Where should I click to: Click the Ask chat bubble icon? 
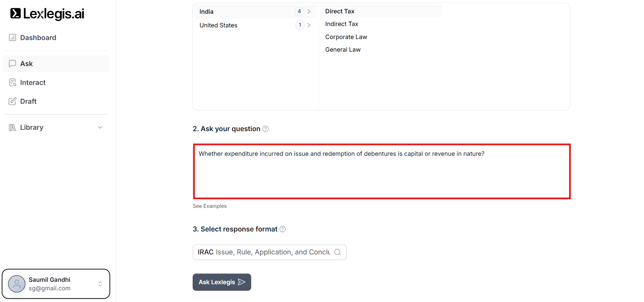12,64
